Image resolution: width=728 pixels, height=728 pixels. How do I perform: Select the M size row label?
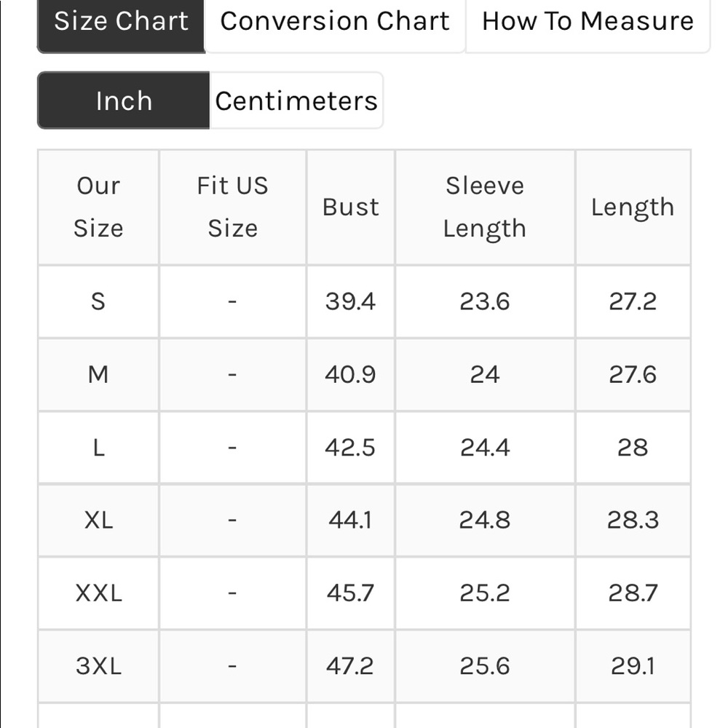click(98, 375)
